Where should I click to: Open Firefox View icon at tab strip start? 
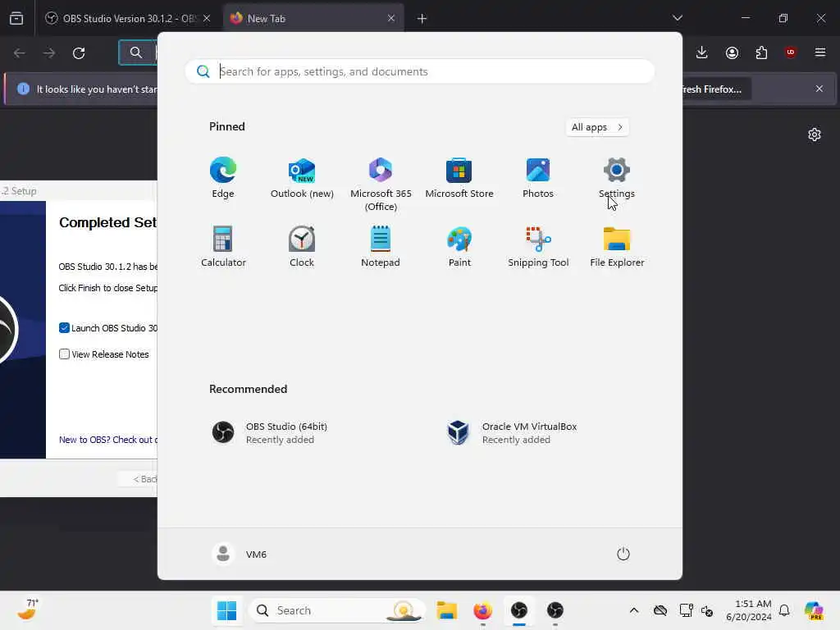coord(16,18)
